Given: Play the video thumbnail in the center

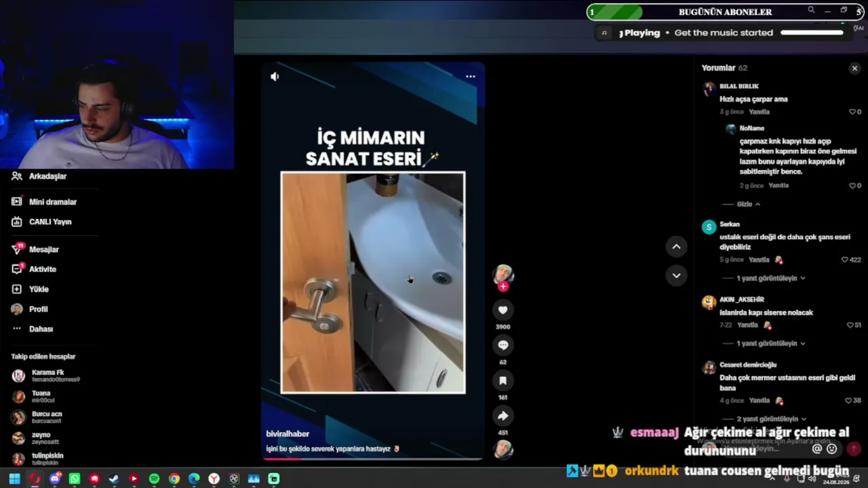Looking at the screenshot, I should click(373, 283).
